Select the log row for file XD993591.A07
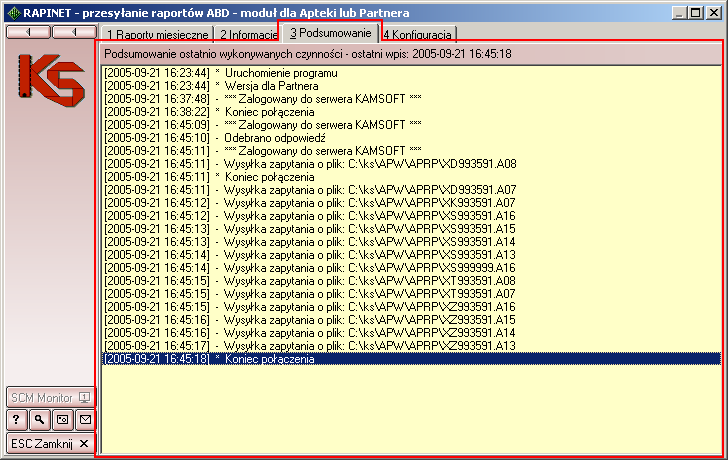The image size is (728, 460). tap(411, 190)
